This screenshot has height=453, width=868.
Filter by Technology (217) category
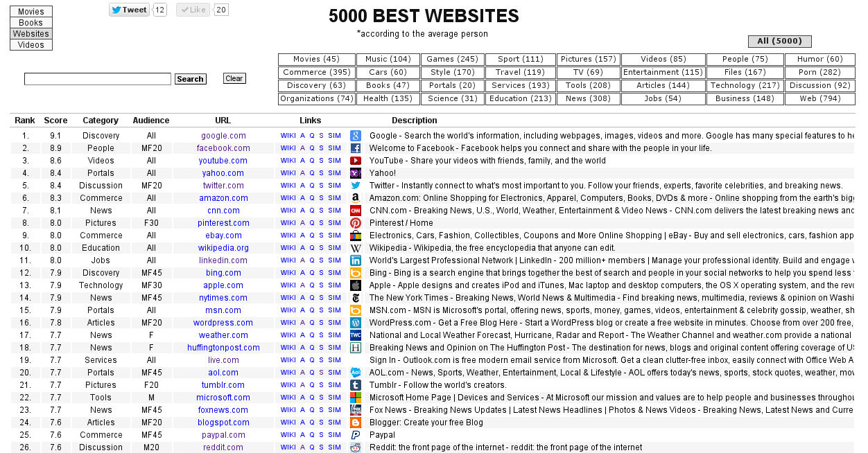[x=745, y=86]
